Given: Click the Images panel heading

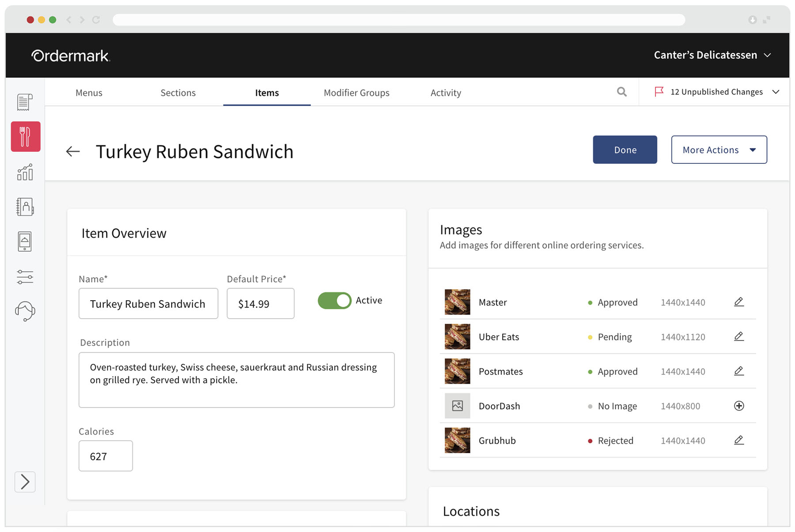Looking at the screenshot, I should (461, 230).
